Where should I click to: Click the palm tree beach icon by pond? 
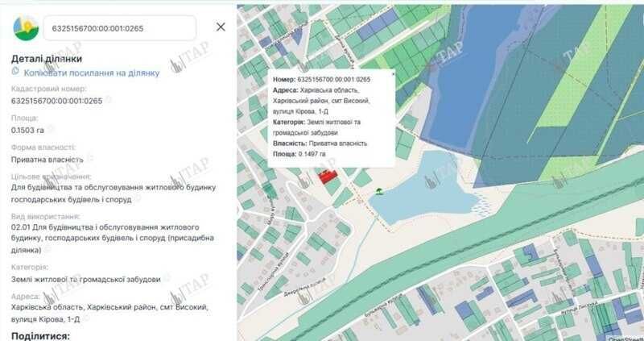coord(379,191)
